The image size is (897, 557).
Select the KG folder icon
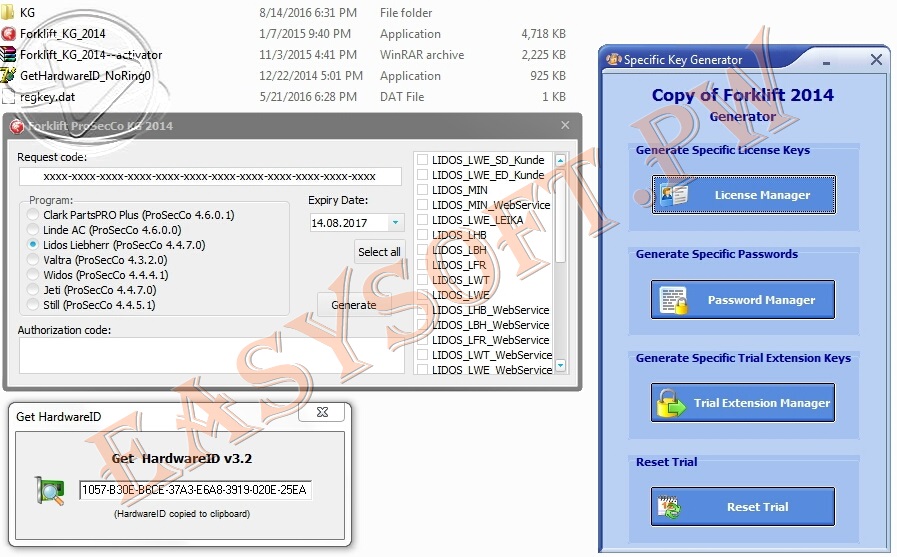click(8, 12)
